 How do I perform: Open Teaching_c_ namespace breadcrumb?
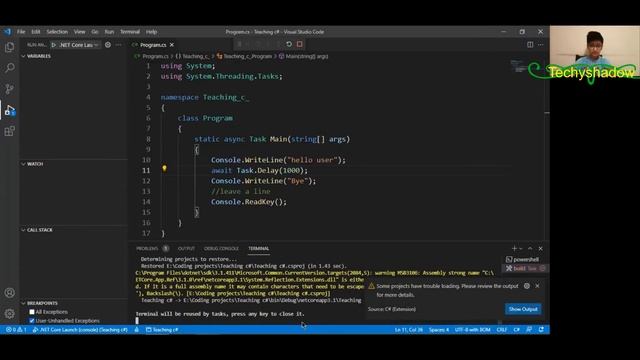(192, 56)
